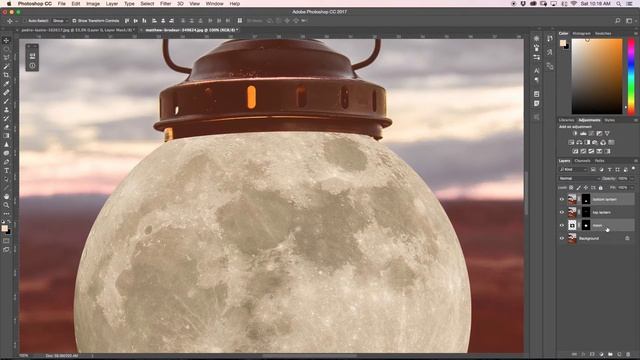Select the History Brush tool
The height and width of the screenshot is (360, 640).
6,118
